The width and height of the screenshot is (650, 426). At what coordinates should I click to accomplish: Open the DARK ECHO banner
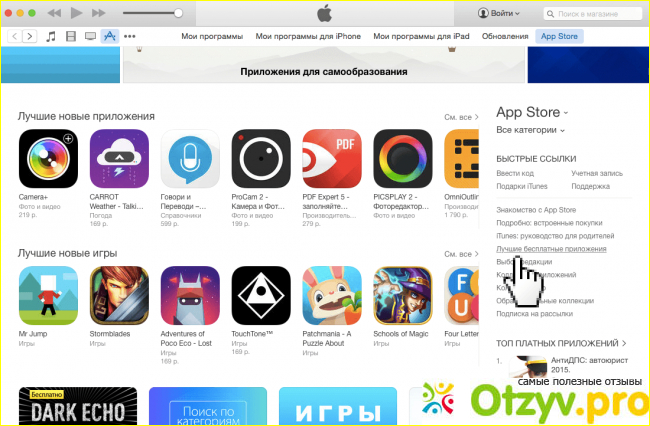[78, 406]
